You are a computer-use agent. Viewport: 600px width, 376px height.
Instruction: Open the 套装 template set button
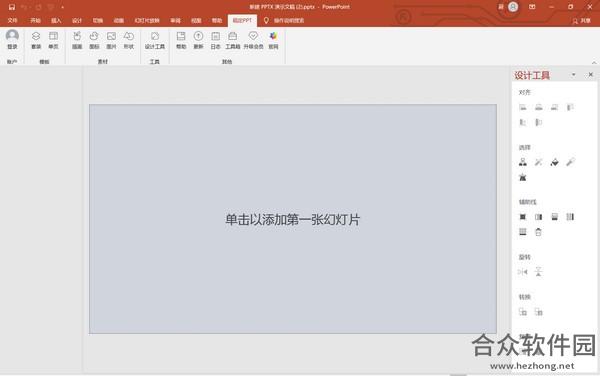36,40
